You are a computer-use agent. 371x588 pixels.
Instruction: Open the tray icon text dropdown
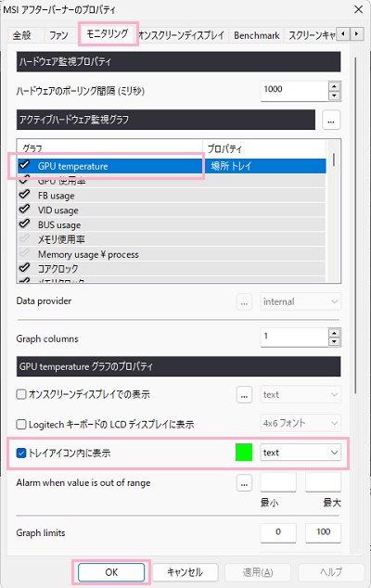coord(301,453)
